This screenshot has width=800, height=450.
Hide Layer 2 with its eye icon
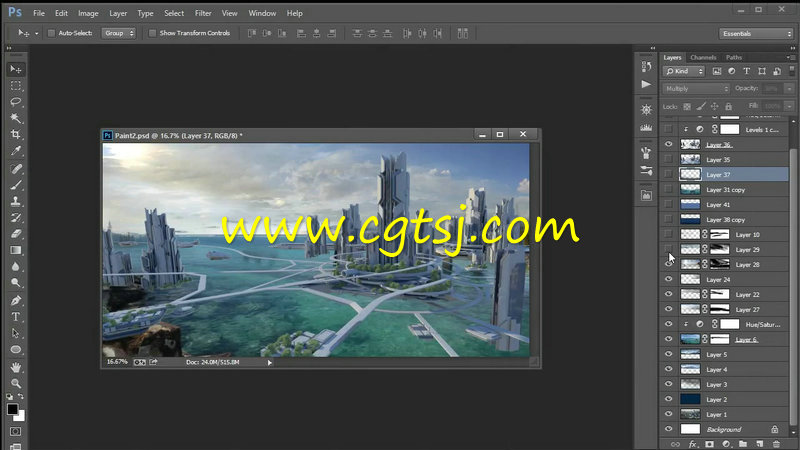click(668, 399)
